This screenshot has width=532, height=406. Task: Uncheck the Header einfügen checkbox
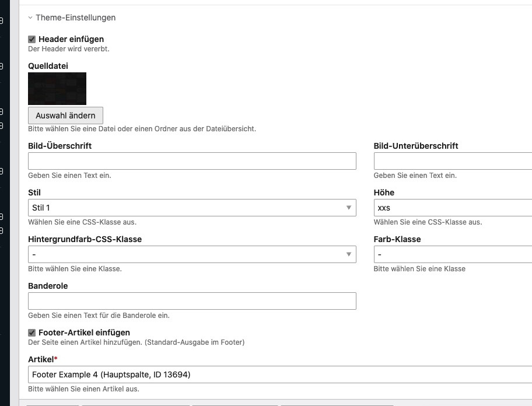coord(32,40)
